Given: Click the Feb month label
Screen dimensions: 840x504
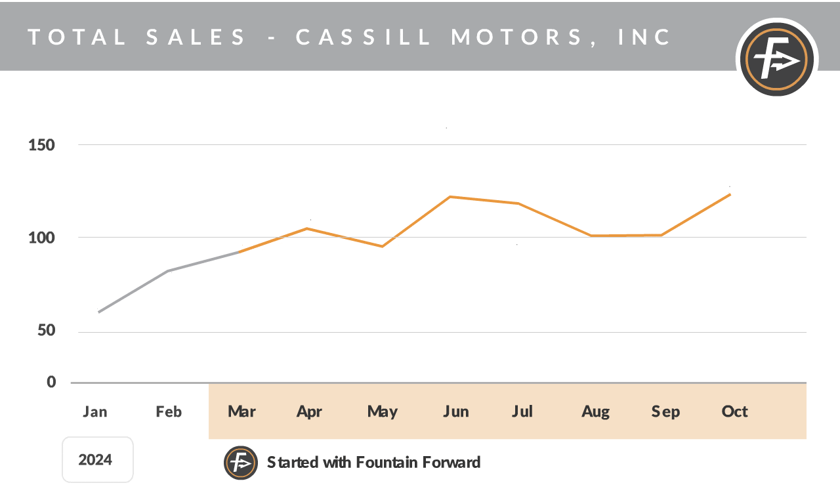Looking at the screenshot, I should (169, 411).
